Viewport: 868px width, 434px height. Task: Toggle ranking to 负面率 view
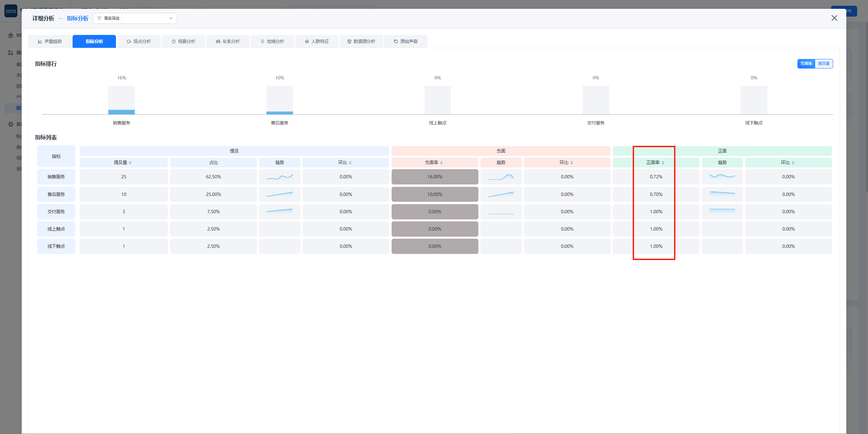(x=806, y=63)
